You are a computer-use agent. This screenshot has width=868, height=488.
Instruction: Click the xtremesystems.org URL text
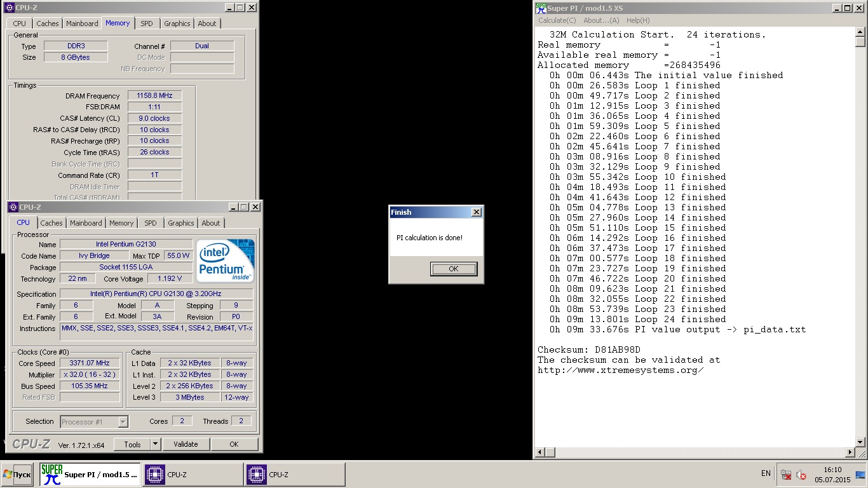(x=620, y=370)
